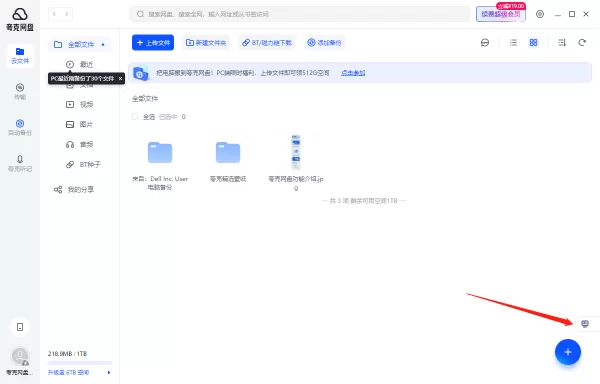600x384 pixels.
Task: Click the PC backup notification tooltip text
Action: [82, 78]
